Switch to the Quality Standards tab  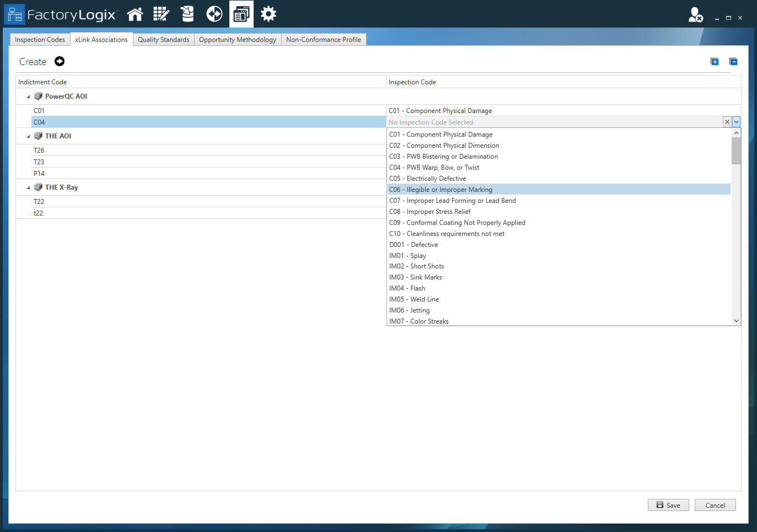point(163,40)
